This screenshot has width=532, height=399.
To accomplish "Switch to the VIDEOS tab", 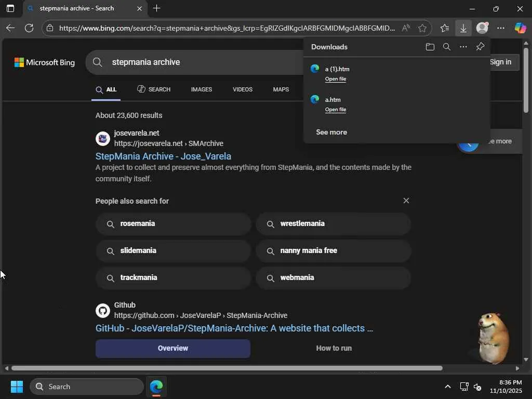I will 243,89.
